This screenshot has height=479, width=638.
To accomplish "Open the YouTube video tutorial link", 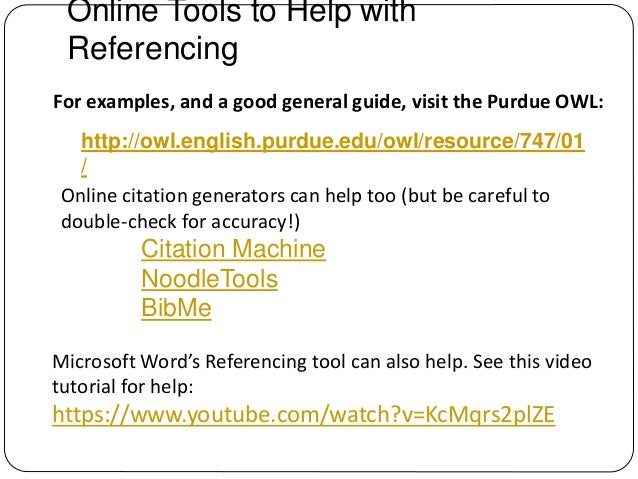I will (x=304, y=415).
